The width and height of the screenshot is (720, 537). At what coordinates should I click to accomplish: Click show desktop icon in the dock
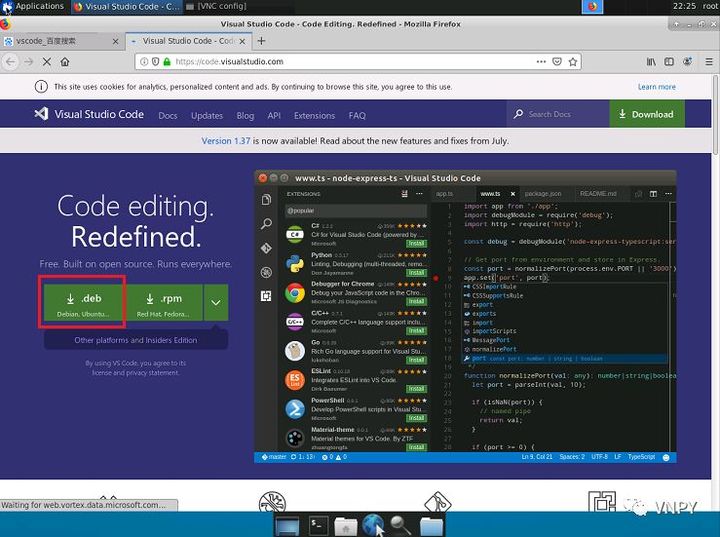click(287, 526)
